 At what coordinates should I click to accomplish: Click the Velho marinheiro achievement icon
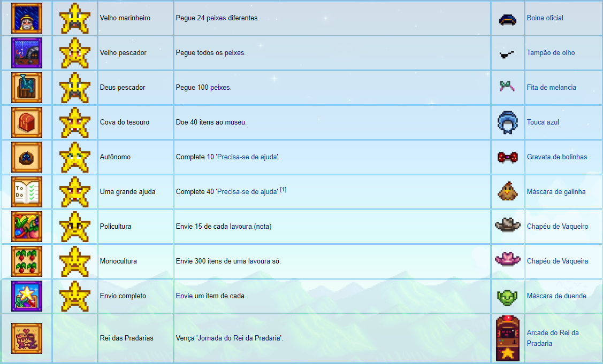pos(27,18)
